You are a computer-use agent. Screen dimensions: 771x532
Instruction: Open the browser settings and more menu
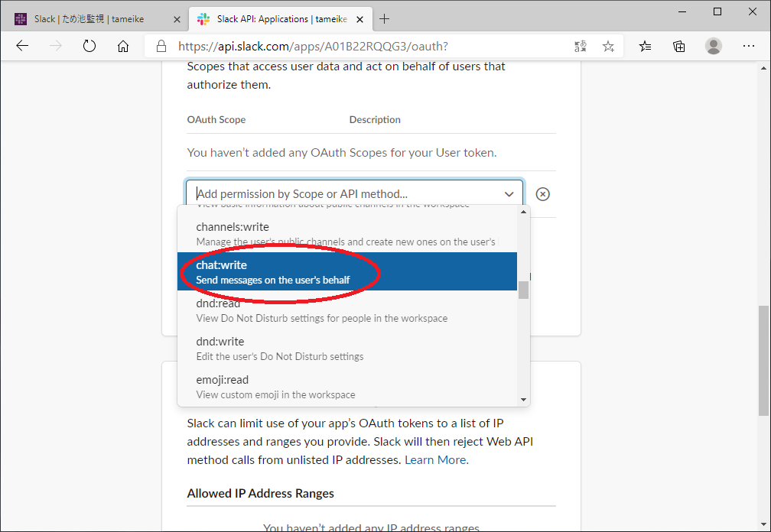tap(749, 47)
